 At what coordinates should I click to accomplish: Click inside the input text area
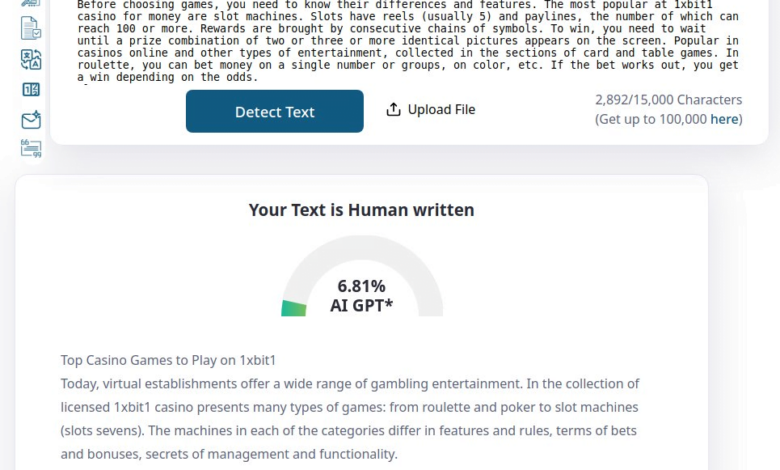(x=408, y=41)
